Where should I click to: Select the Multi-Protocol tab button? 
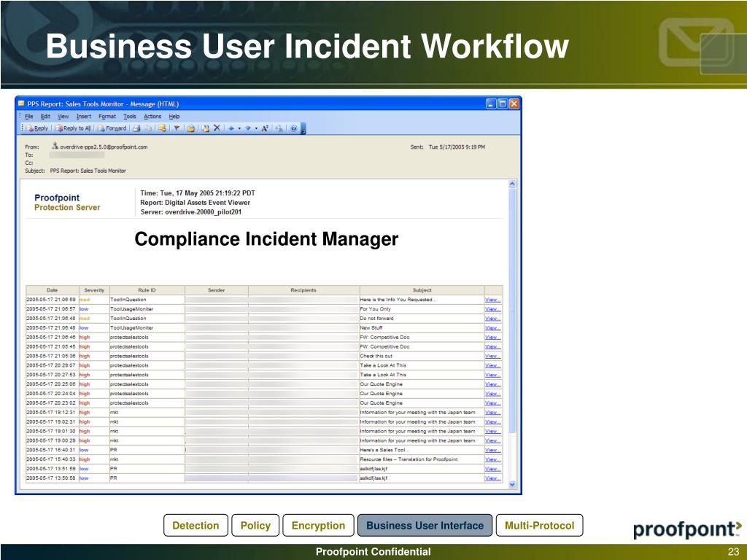(539, 525)
